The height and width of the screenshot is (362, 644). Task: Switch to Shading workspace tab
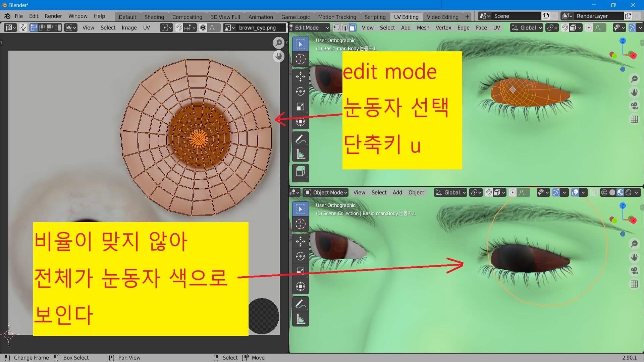tap(154, 17)
